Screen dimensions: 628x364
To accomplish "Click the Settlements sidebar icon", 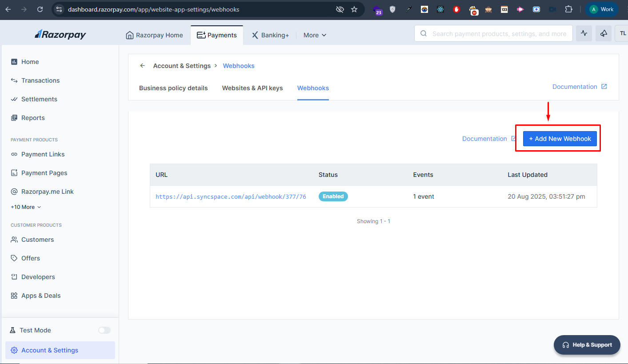I will [x=14, y=99].
